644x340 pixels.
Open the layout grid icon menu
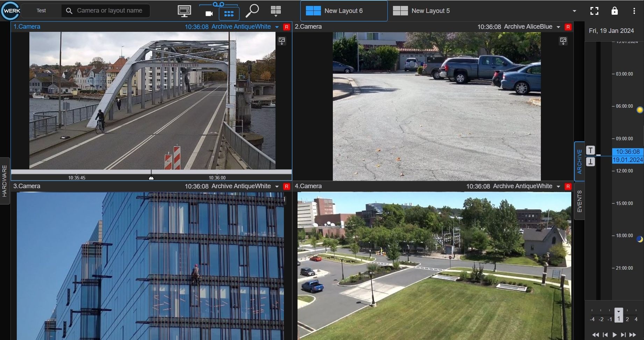276,11
